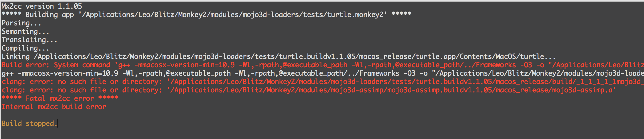Image resolution: width=644 pixels, height=139 pixels.
Task: Click -mmacosx-version-min=10.9 in red error line
Action: tap(185, 65)
